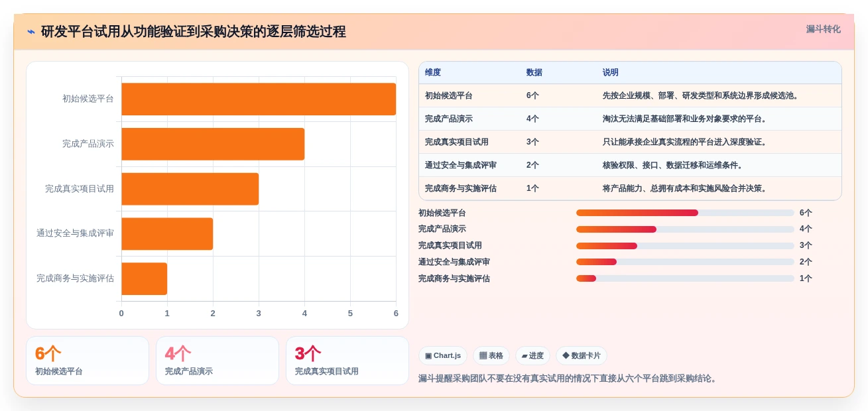This screenshot has height=411, width=868.
Task: Open the 6个 初始候选平台 data card
Action: pyautogui.click(x=88, y=361)
